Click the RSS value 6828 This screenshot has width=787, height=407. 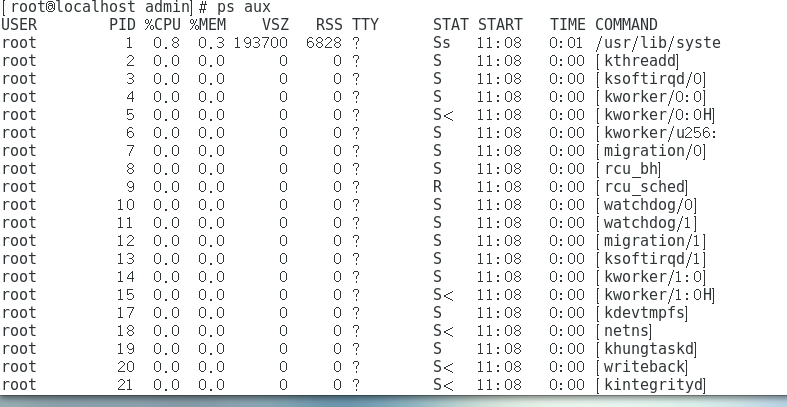(x=324, y=43)
